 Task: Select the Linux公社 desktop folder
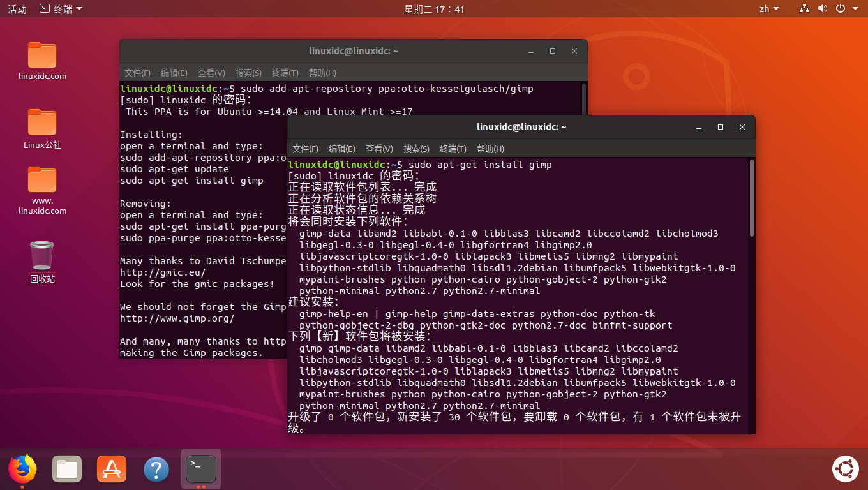[x=42, y=129]
